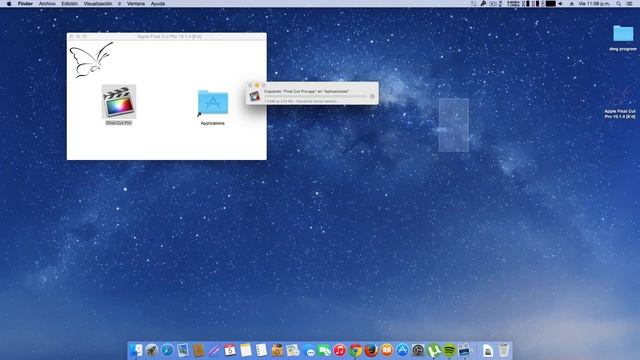Open Notes from the Dock
The width and height of the screenshot is (640, 360).
click(x=246, y=350)
